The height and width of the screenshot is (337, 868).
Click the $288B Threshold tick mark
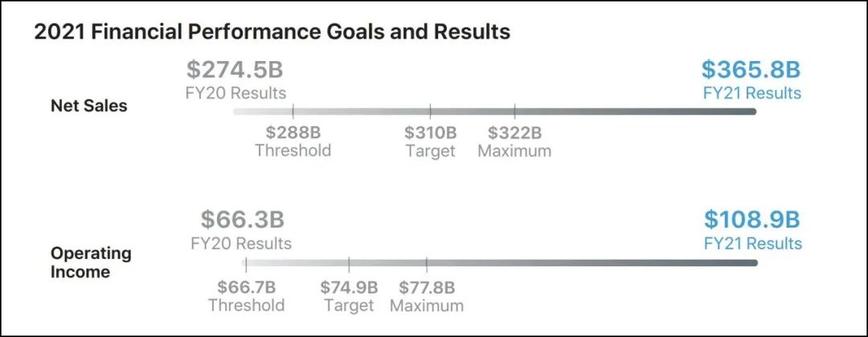click(293, 112)
